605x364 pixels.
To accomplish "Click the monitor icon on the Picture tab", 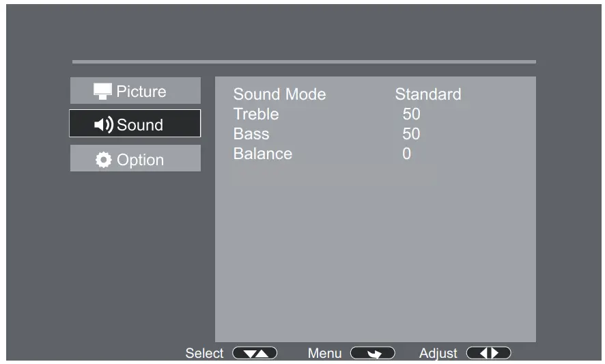I will click(103, 92).
